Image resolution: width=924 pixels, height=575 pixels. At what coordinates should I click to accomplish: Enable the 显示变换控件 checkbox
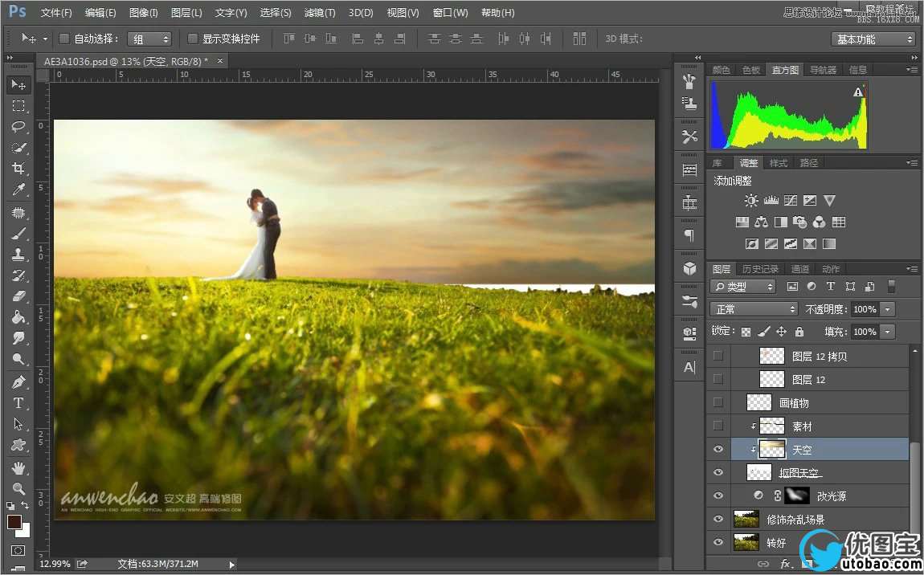click(x=192, y=39)
